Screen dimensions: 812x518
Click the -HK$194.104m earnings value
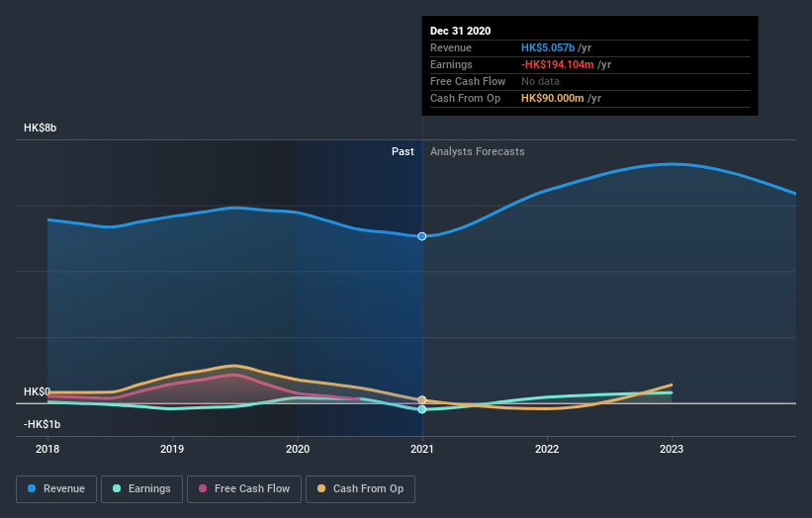click(x=558, y=64)
